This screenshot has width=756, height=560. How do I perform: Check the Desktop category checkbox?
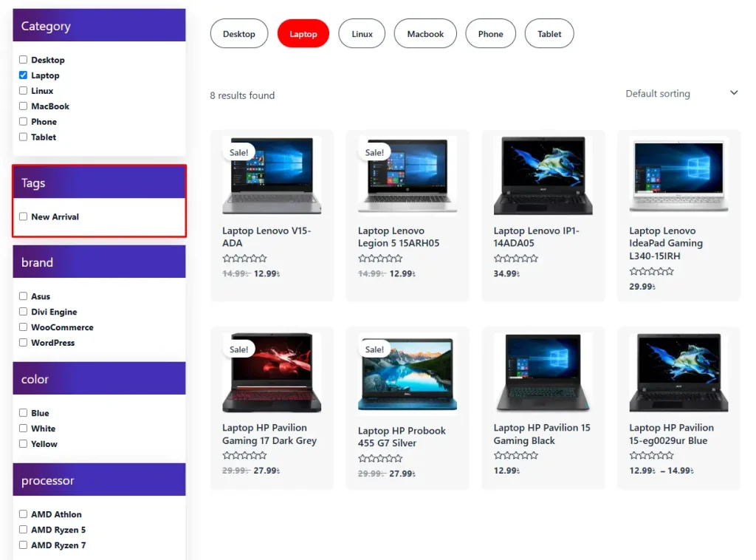23,60
